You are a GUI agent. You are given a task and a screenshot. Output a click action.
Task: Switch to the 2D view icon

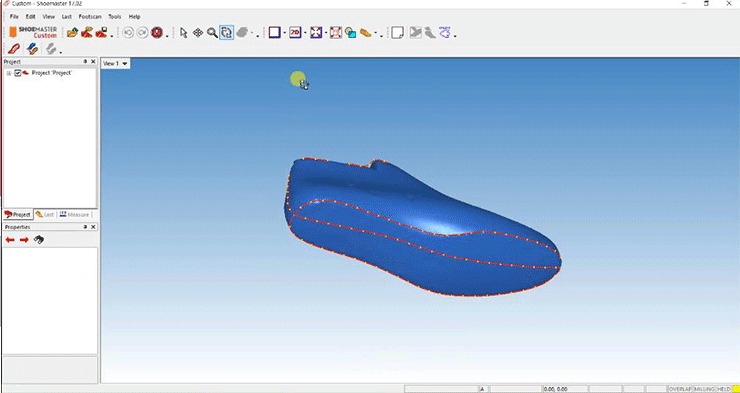pos(295,33)
